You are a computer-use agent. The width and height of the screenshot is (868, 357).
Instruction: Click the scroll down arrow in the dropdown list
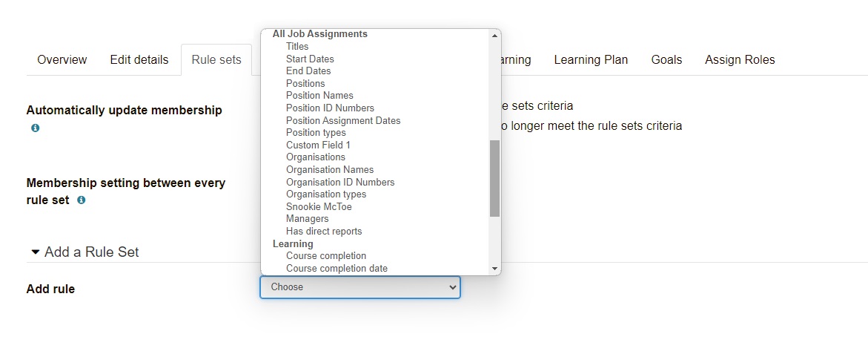(494, 268)
